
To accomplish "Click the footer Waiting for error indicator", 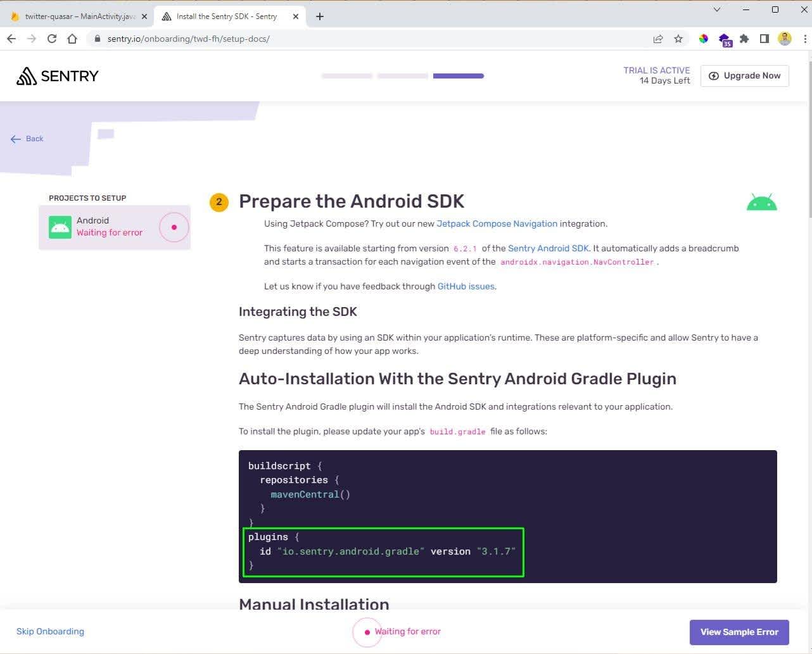I will pyautogui.click(x=397, y=632).
